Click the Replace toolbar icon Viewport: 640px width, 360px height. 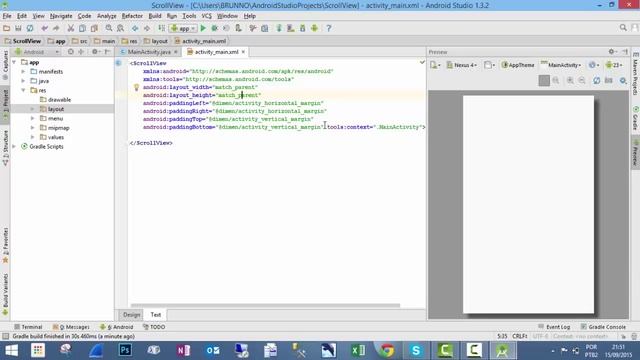pyautogui.click(x=120, y=28)
